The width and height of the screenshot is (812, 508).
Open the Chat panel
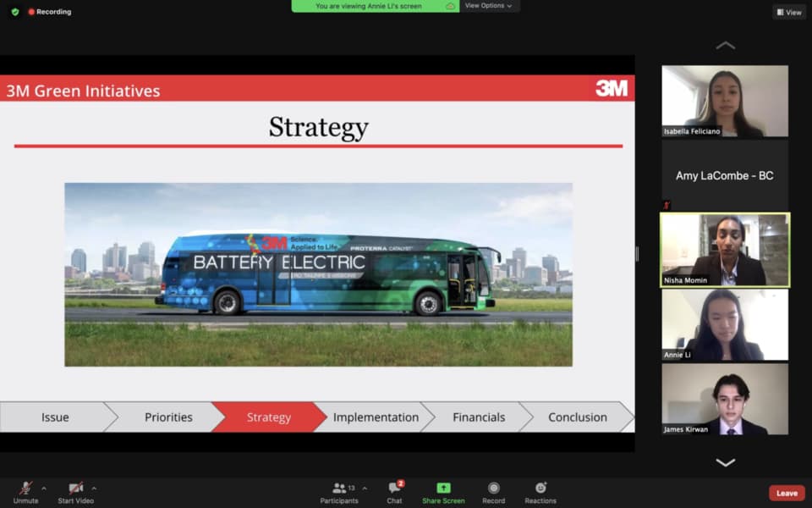(395, 493)
